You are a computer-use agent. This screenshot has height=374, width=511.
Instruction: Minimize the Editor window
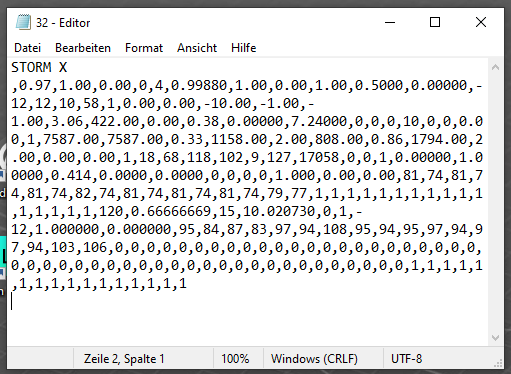click(390, 22)
